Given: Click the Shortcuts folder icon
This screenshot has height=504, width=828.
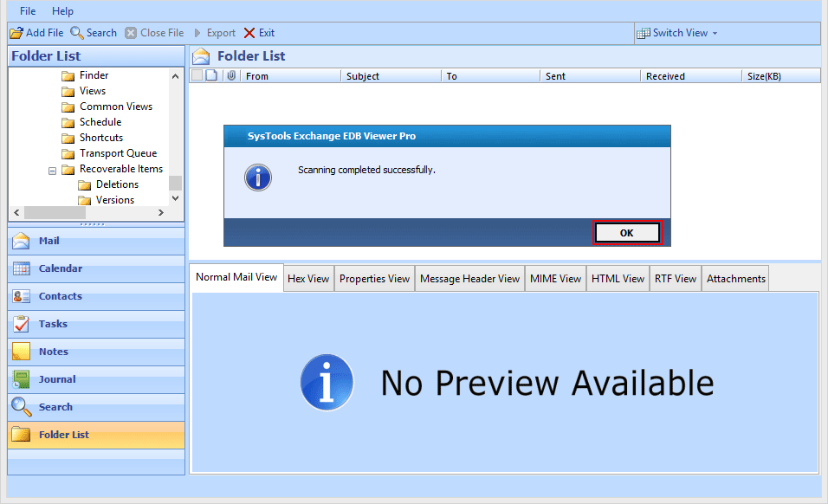Looking at the screenshot, I should (x=68, y=139).
